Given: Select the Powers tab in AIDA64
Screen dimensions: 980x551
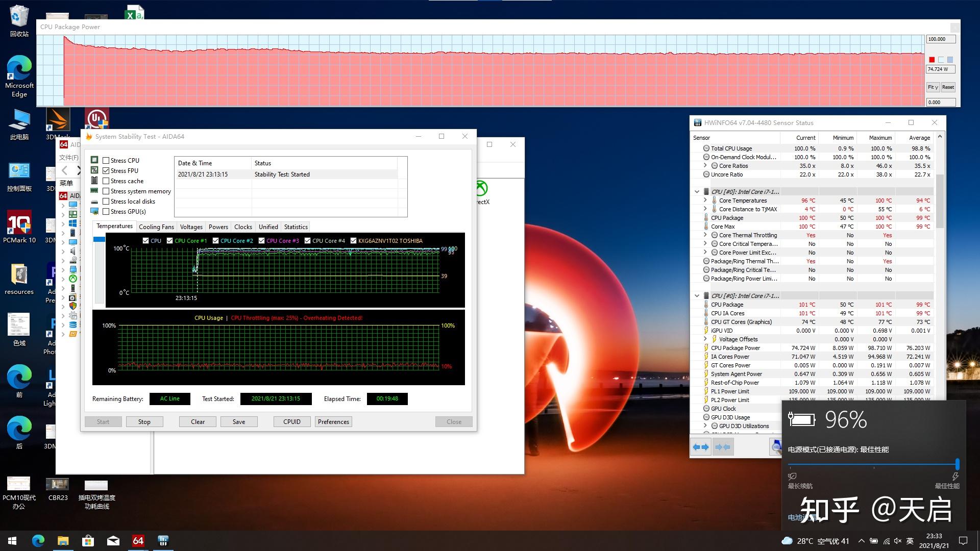Looking at the screenshot, I should 218,226.
